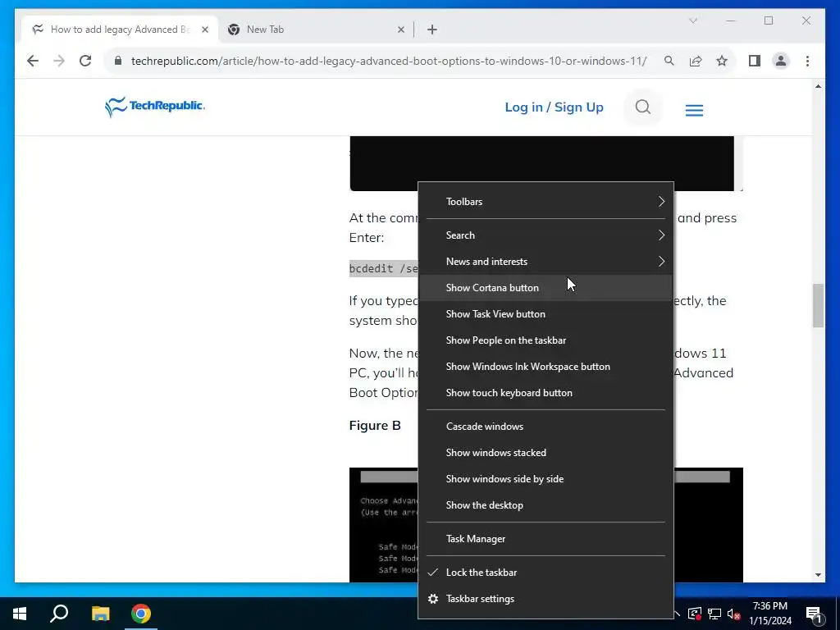
Task: Expand the Search submenu
Action: [546, 235]
